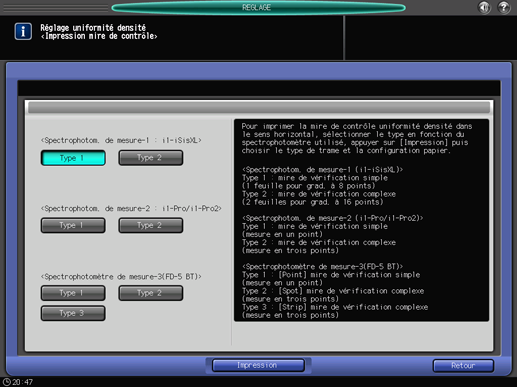Select Type 1 for i1-Pro/i1-Pro2
517x387 pixels.
(x=73, y=225)
